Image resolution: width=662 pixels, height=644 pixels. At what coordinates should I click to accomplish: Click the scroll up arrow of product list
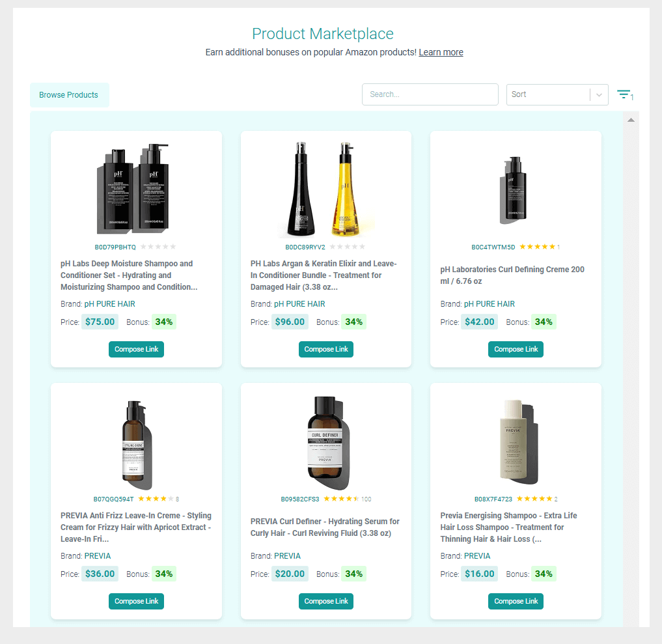(631, 120)
